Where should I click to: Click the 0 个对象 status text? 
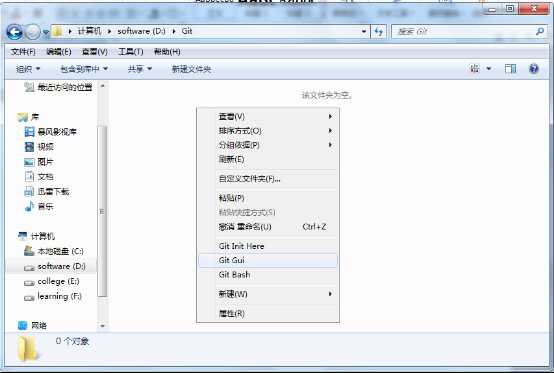[x=72, y=341]
